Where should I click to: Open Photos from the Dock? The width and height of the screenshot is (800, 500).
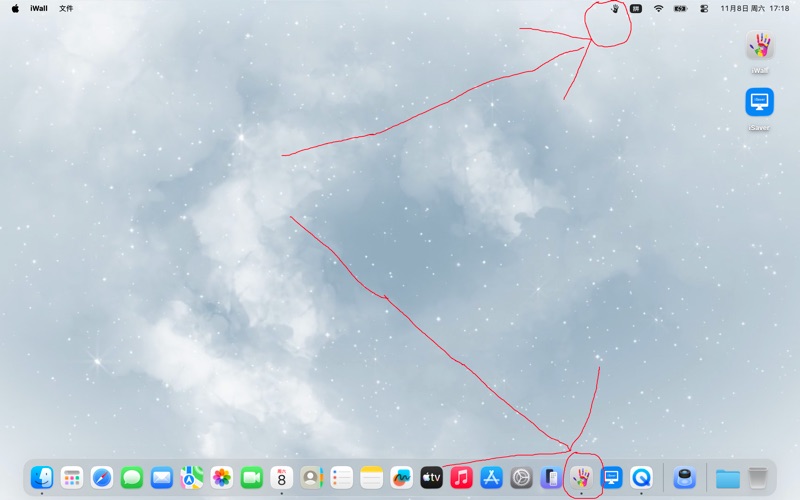tap(222, 478)
